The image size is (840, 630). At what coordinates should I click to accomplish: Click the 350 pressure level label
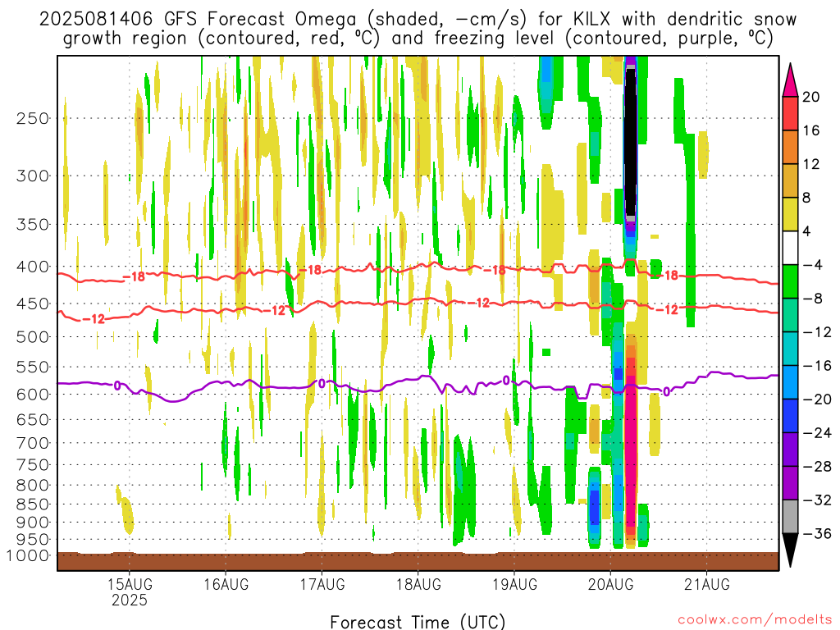tap(33, 224)
